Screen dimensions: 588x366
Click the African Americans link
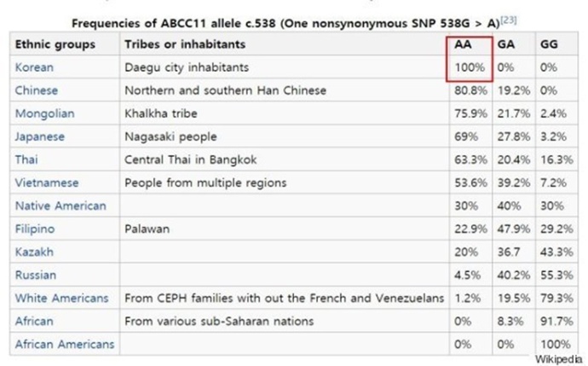[x=64, y=344]
